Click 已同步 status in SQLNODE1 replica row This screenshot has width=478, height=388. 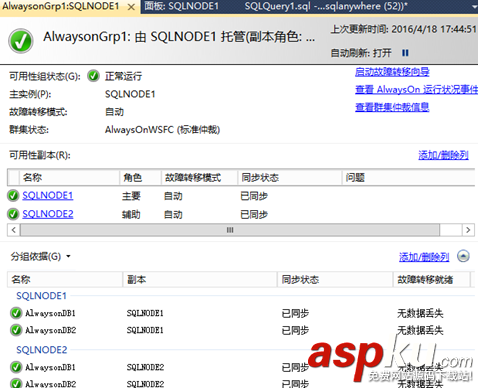(254, 196)
